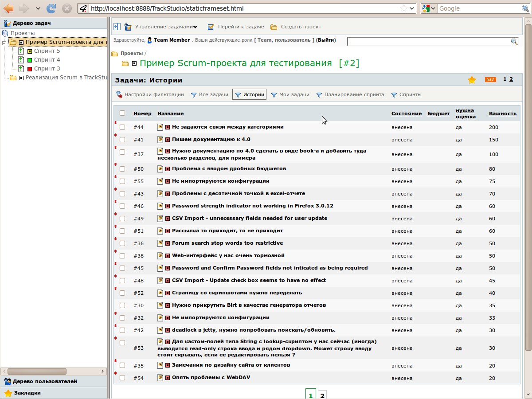Sort the table by Важность column
Screen dimensions: 532x399
(502, 113)
